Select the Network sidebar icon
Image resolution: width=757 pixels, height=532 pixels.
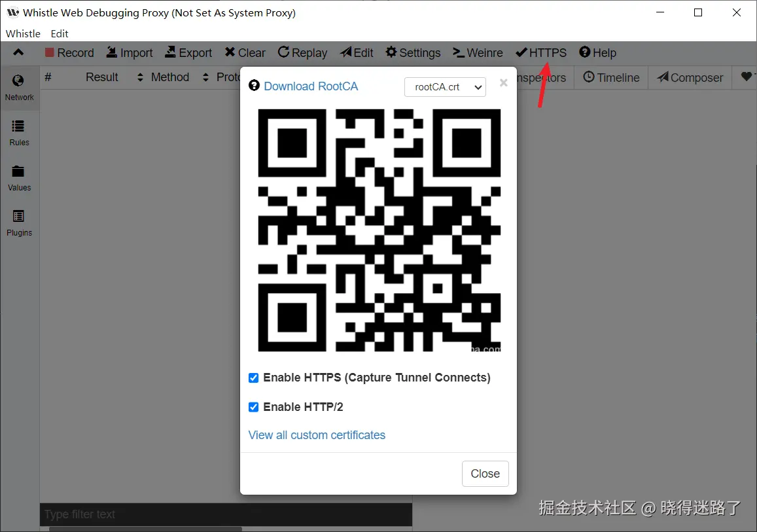20,88
